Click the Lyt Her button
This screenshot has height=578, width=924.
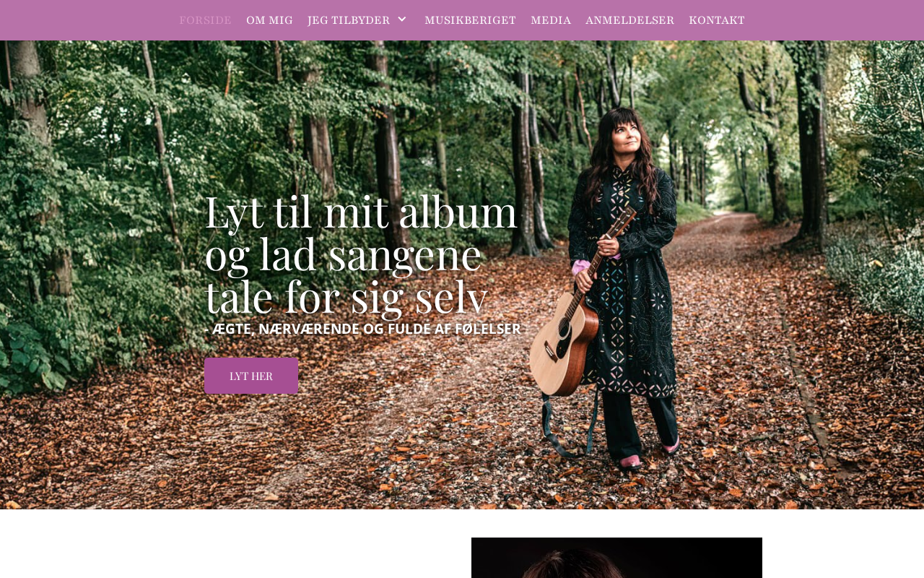coord(251,376)
